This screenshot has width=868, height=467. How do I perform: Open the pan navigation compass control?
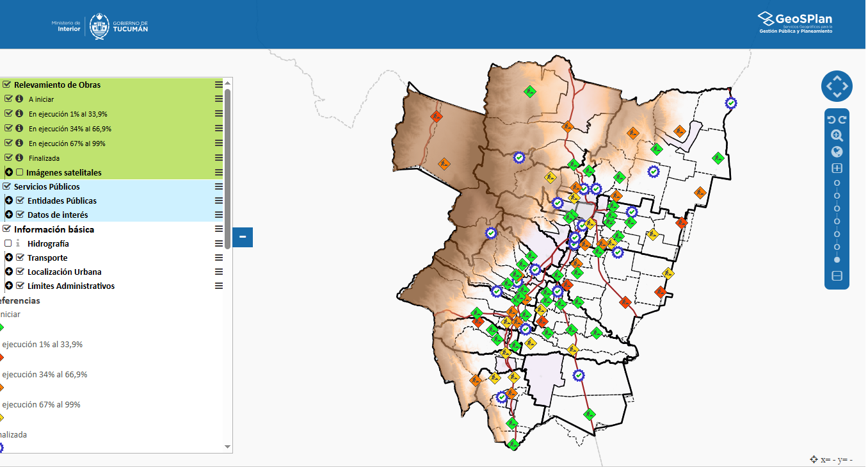tap(837, 86)
